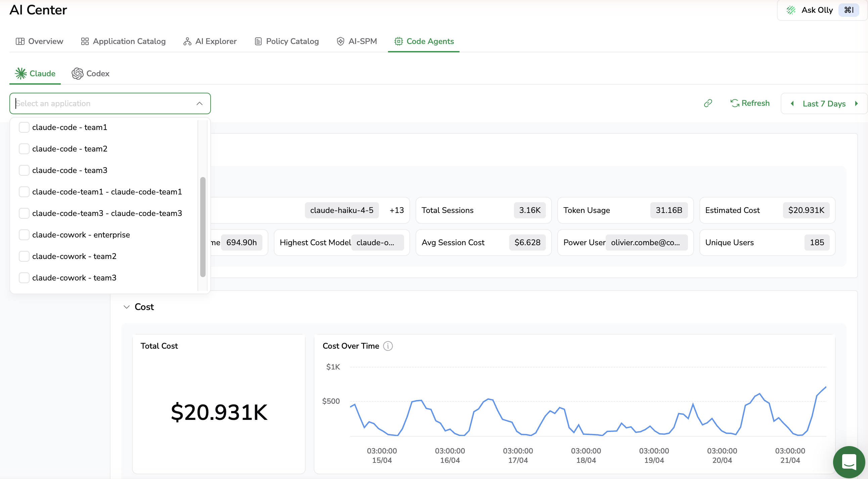Click the AI-SPM shield icon
Viewport: 868px width, 479px height.
click(x=340, y=41)
